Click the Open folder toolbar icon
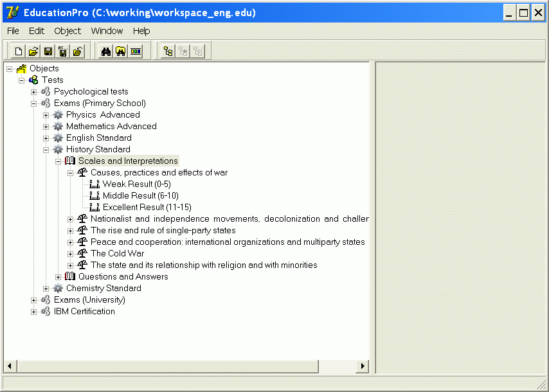Viewport: 549px width, 392px height. coord(33,51)
